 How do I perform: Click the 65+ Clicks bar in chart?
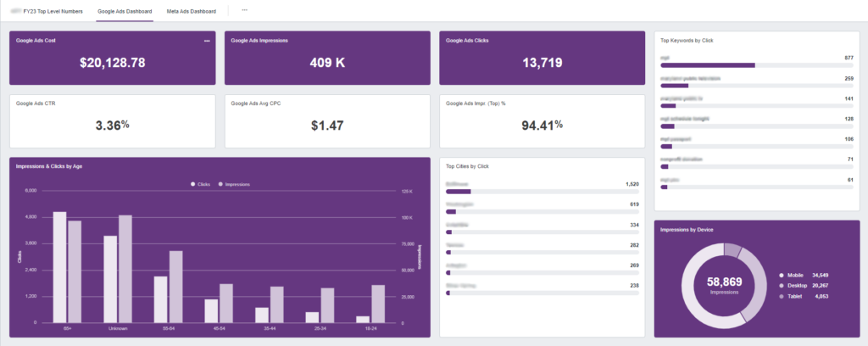coord(60,267)
